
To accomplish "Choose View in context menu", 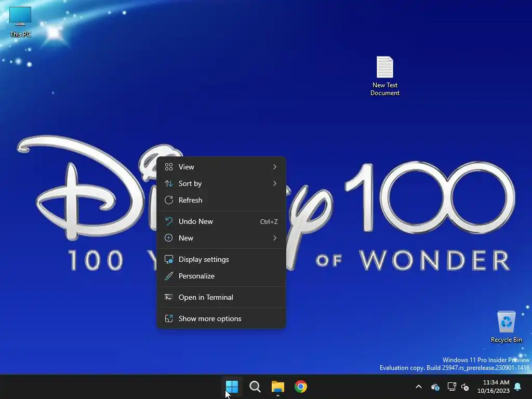I will pyautogui.click(x=221, y=167).
